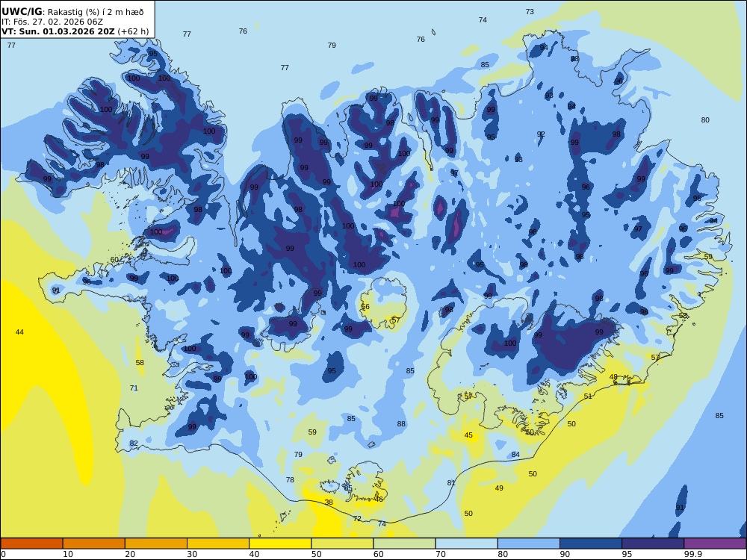Click the '81' humidity value on the map

pos(451,483)
